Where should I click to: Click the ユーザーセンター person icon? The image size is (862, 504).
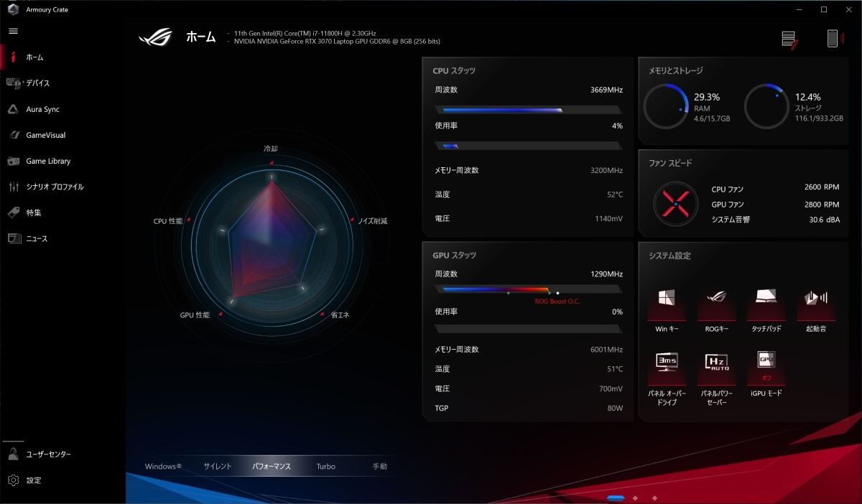pyautogui.click(x=13, y=454)
